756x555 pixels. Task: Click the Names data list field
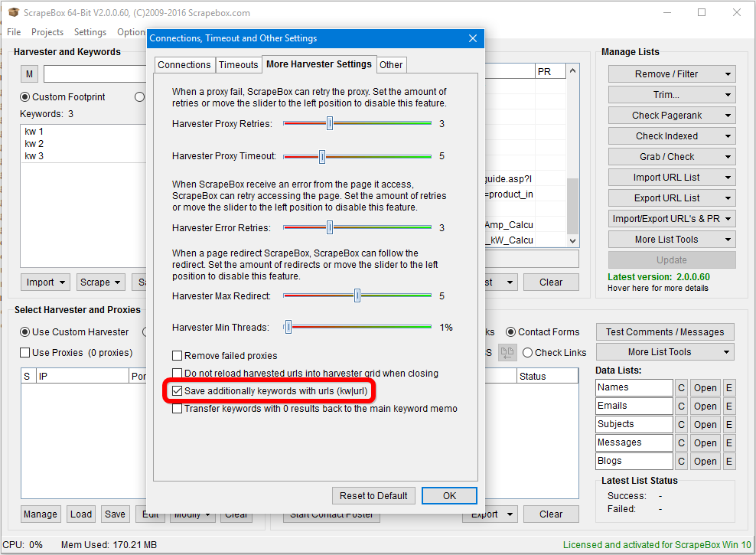click(x=634, y=387)
